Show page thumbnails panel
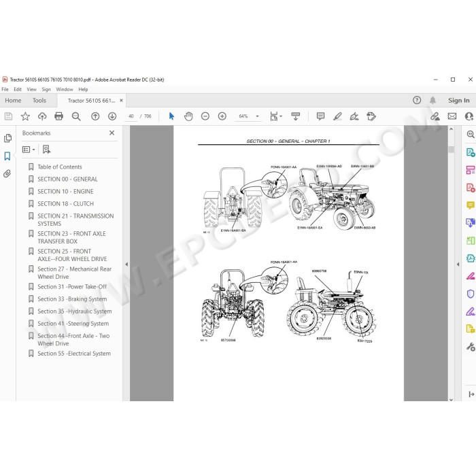This screenshot has height=476, width=476. pos(7,139)
